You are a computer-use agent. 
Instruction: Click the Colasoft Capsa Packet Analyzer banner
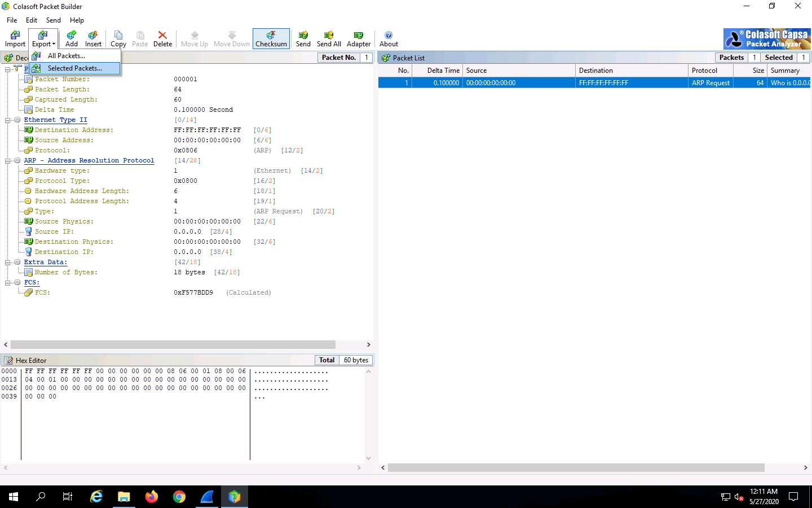[767, 39]
